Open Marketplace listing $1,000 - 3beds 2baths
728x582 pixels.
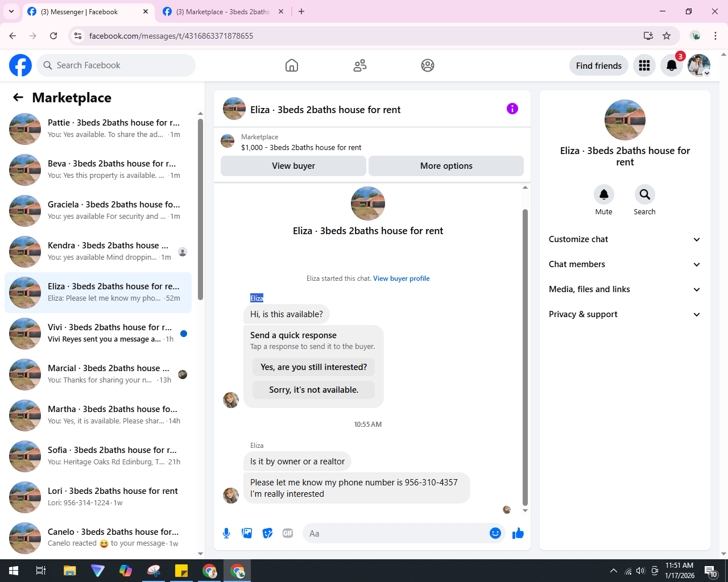coord(301,147)
